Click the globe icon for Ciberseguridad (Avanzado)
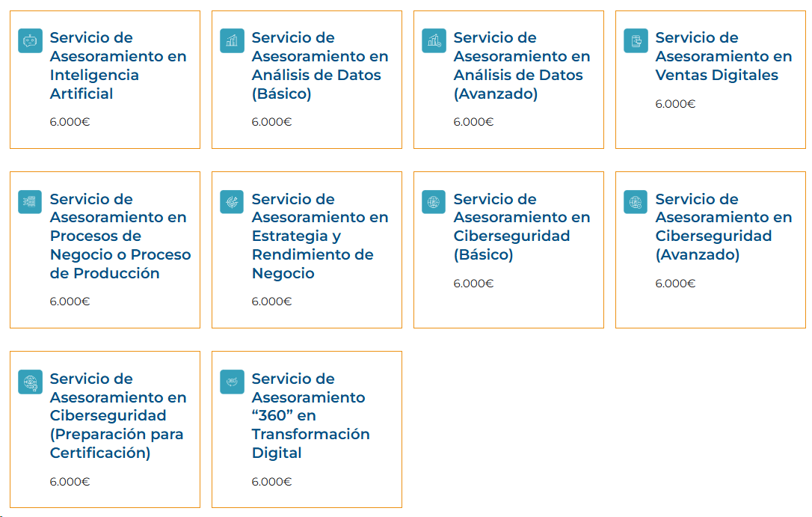 click(x=636, y=201)
